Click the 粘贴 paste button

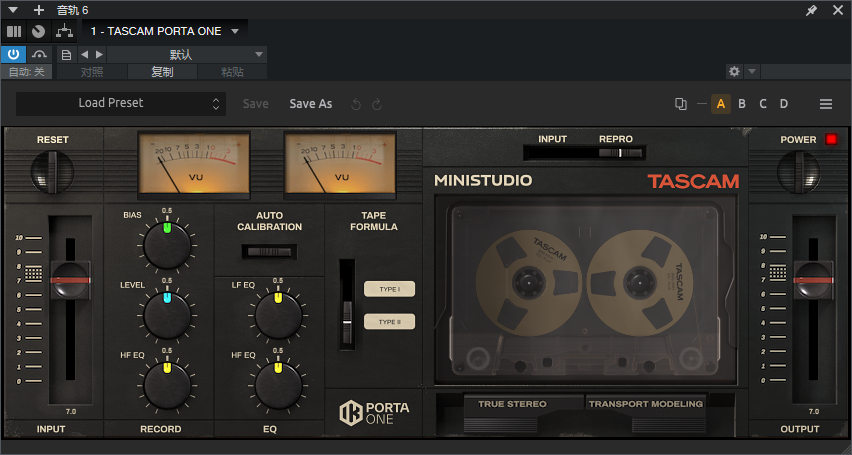(232, 72)
